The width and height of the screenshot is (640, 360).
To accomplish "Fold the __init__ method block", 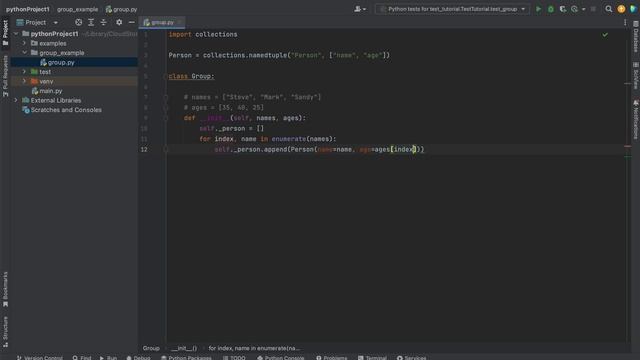I will point(166,118).
